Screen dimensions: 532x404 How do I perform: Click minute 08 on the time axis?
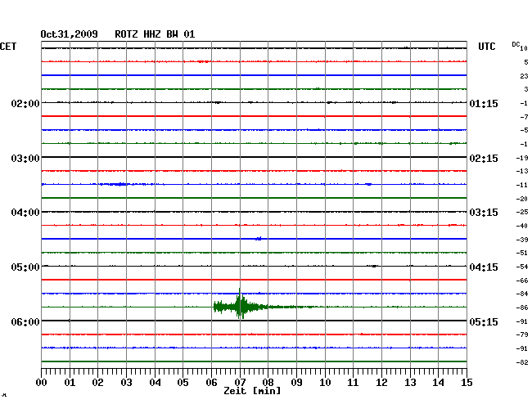[268, 383]
